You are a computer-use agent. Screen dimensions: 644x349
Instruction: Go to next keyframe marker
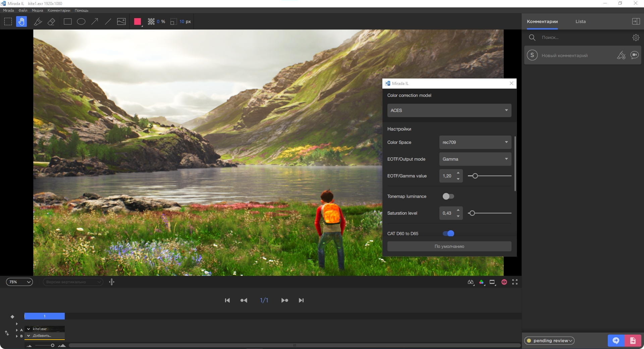tap(285, 300)
